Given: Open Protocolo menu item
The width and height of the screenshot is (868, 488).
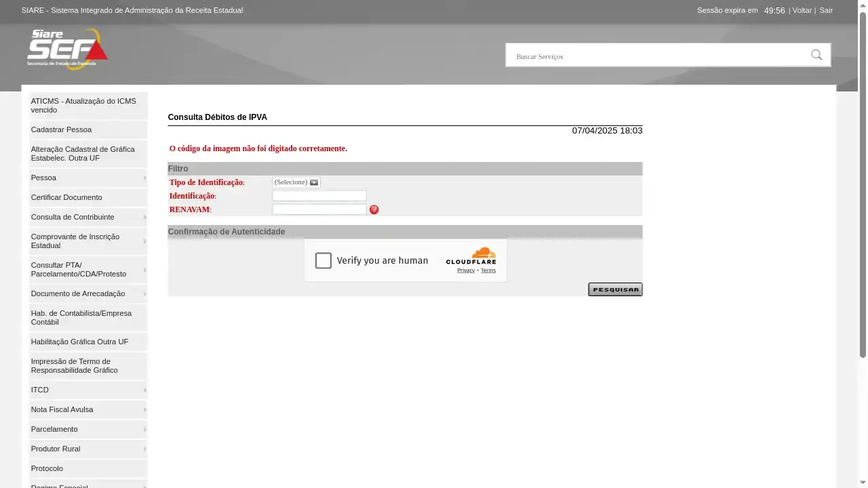Looking at the screenshot, I should tap(47, 468).
